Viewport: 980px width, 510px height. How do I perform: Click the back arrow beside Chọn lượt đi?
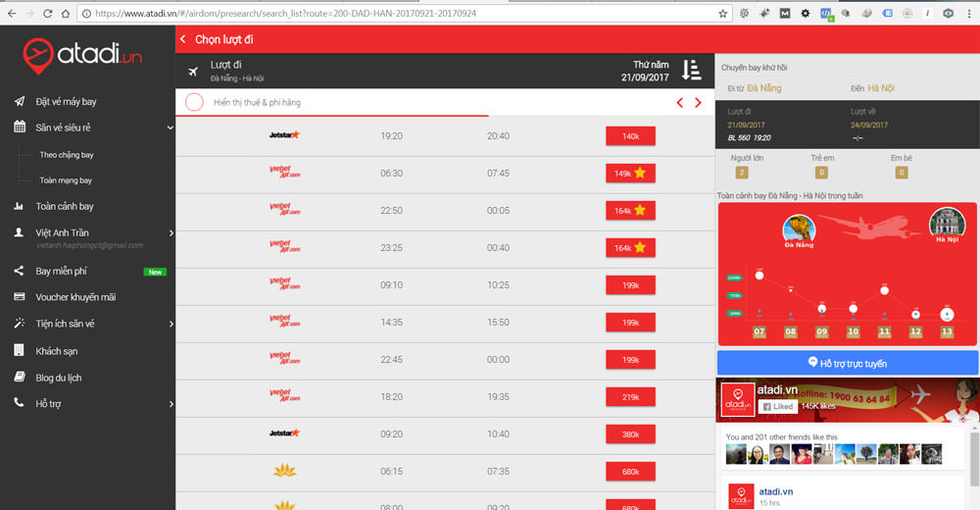[x=183, y=39]
